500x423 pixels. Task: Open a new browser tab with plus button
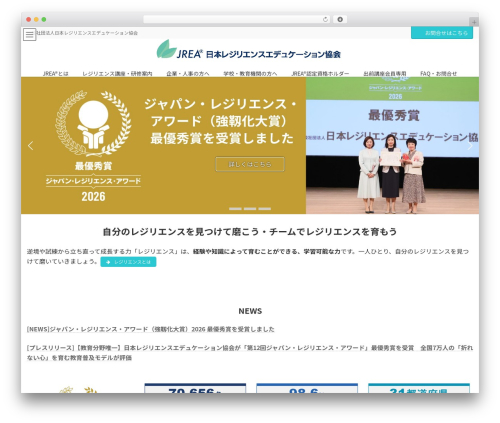point(474,22)
